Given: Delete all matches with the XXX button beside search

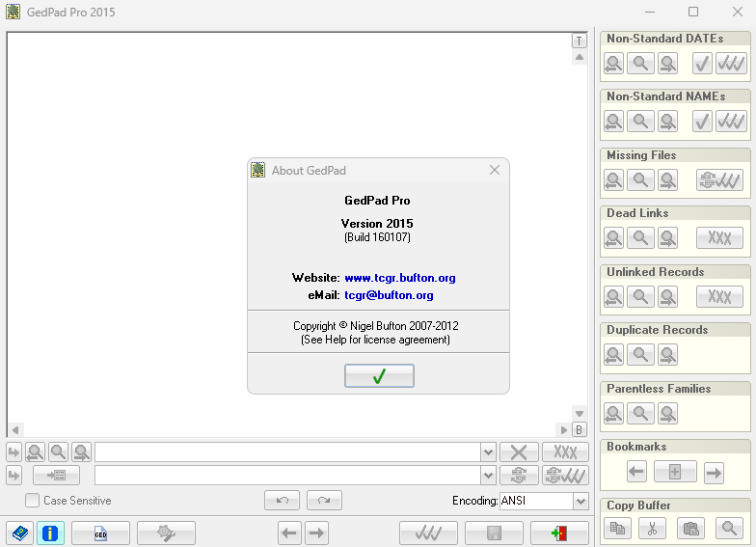Looking at the screenshot, I should tap(565, 452).
